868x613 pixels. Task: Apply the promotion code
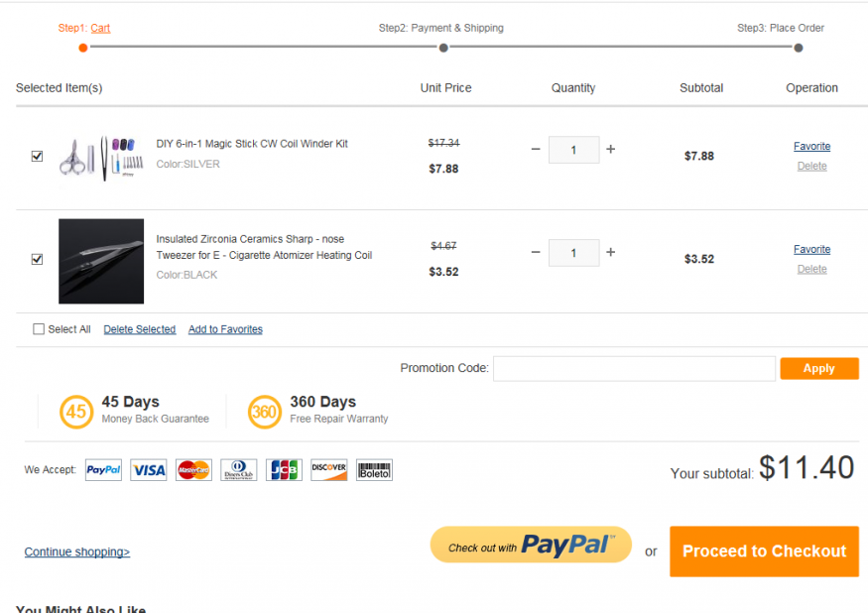[x=818, y=368]
